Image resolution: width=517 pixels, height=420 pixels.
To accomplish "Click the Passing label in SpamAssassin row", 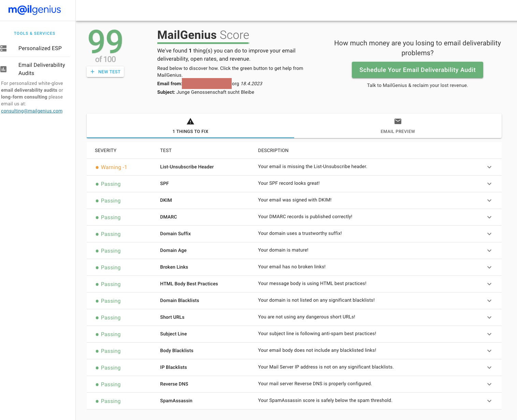I will 111,401.
